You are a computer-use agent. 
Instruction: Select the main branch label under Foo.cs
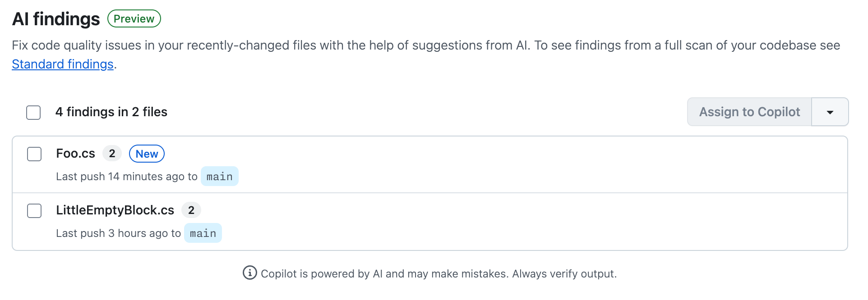[220, 176]
